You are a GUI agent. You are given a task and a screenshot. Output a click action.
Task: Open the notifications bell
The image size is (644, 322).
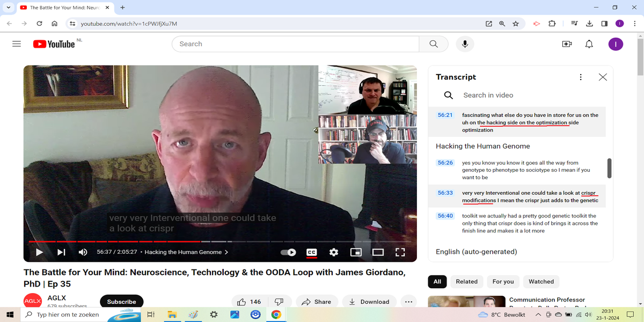click(589, 44)
